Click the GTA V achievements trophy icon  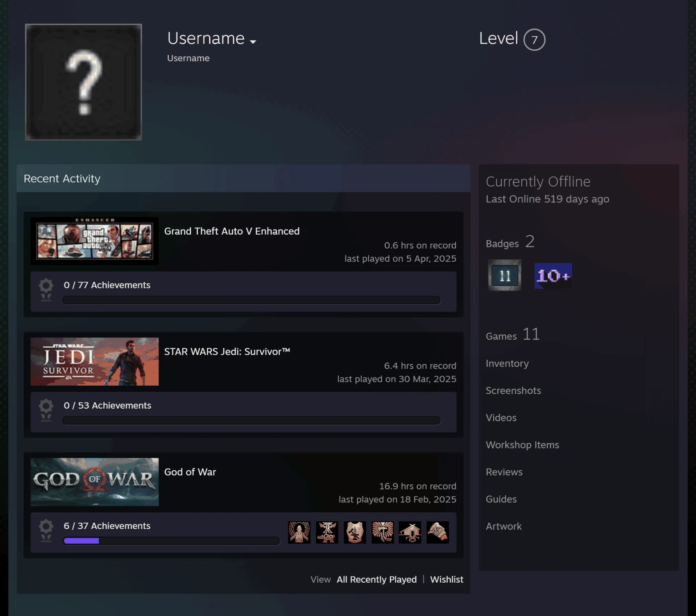coord(46,290)
